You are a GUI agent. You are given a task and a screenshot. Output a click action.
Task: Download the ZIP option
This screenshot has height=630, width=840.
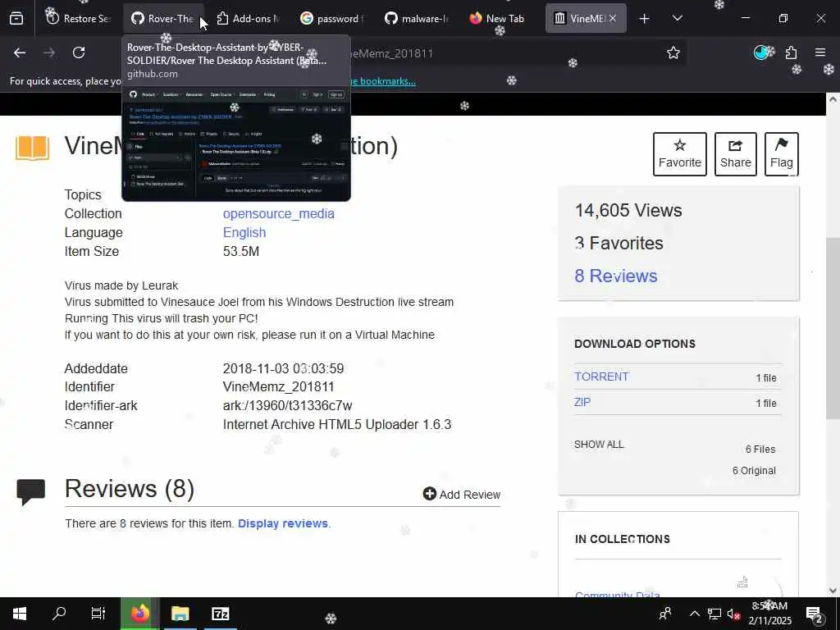coord(582,402)
